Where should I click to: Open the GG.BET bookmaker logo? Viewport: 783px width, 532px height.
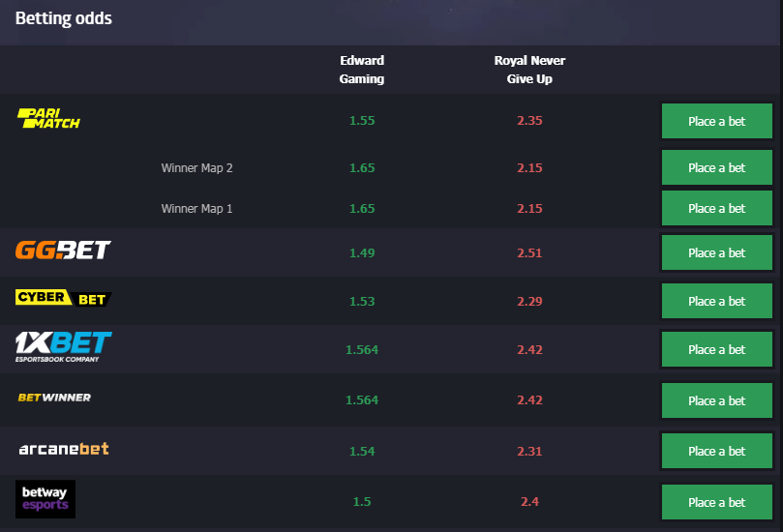(63, 250)
